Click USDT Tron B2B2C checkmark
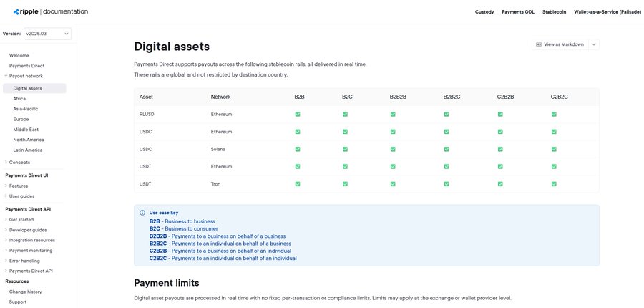The height and width of the screenshot is (308, 644). click(x=447, y=184)
